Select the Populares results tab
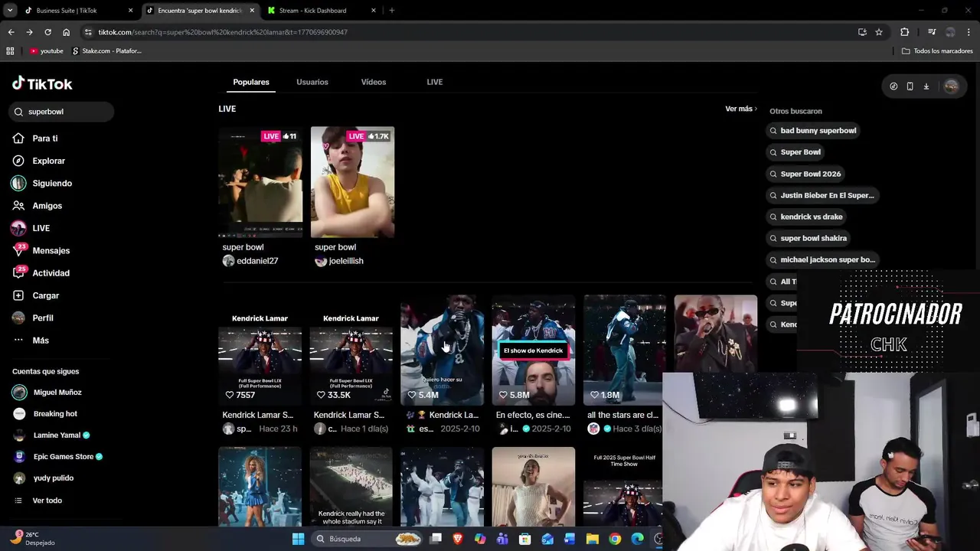 (251, 82)
